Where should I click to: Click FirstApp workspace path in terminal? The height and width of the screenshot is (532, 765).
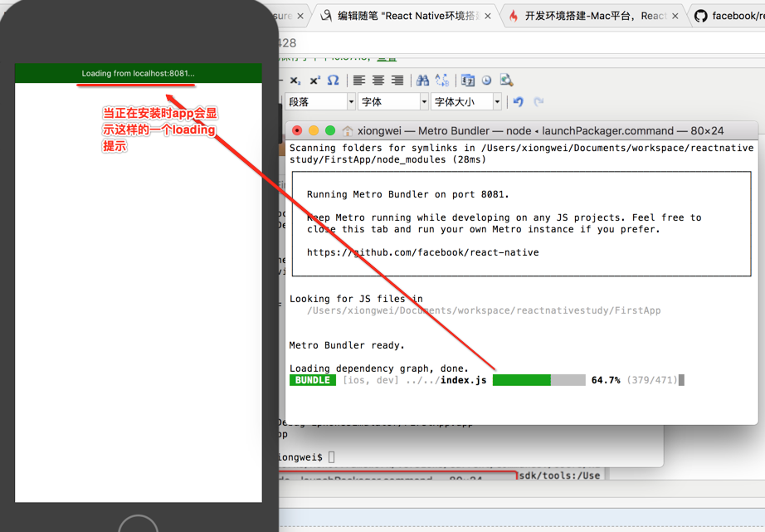click(x=484, y=310)
